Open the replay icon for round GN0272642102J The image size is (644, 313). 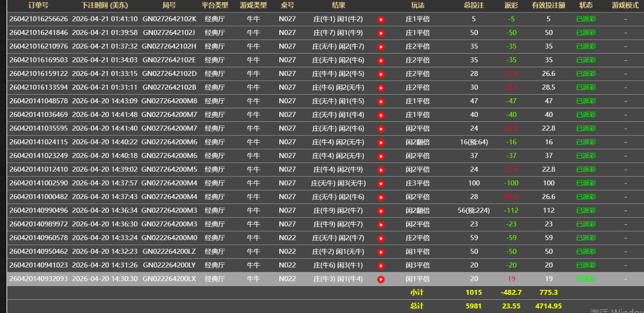click(x=381, y=33)
